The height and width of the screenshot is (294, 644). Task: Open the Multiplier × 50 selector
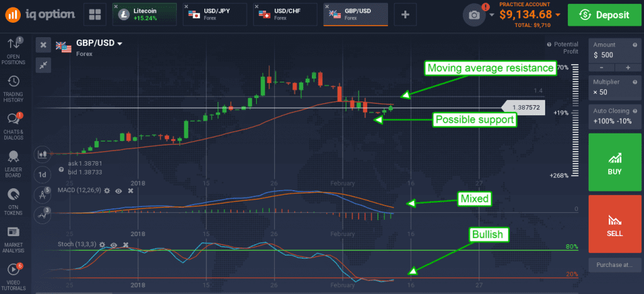point(615,88)
